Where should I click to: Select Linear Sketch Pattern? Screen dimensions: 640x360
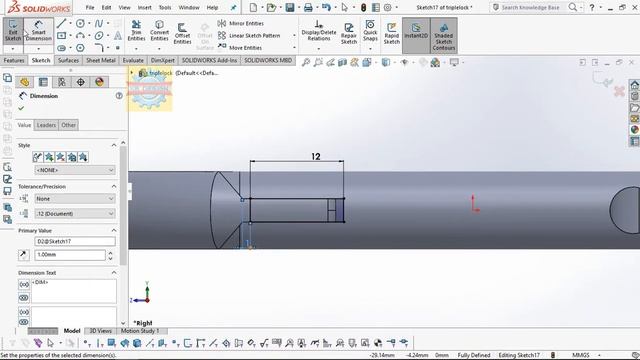coord(249,36)
